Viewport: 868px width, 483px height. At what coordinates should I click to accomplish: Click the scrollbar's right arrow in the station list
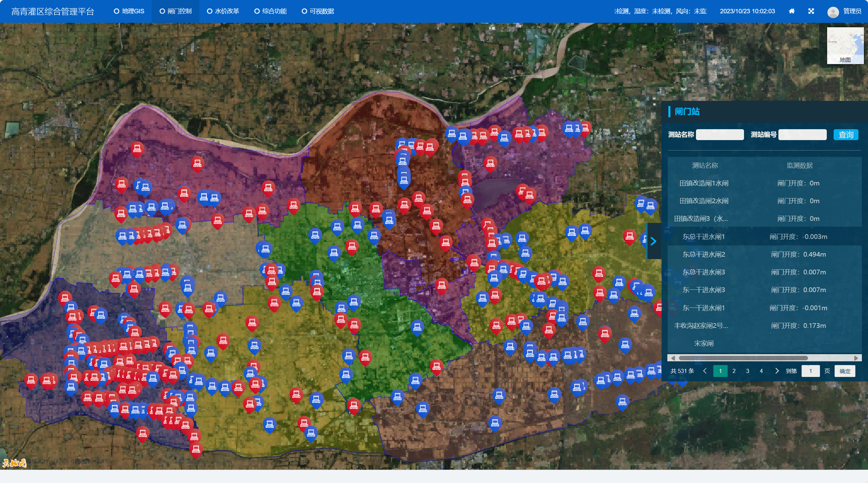click(856, 358)
